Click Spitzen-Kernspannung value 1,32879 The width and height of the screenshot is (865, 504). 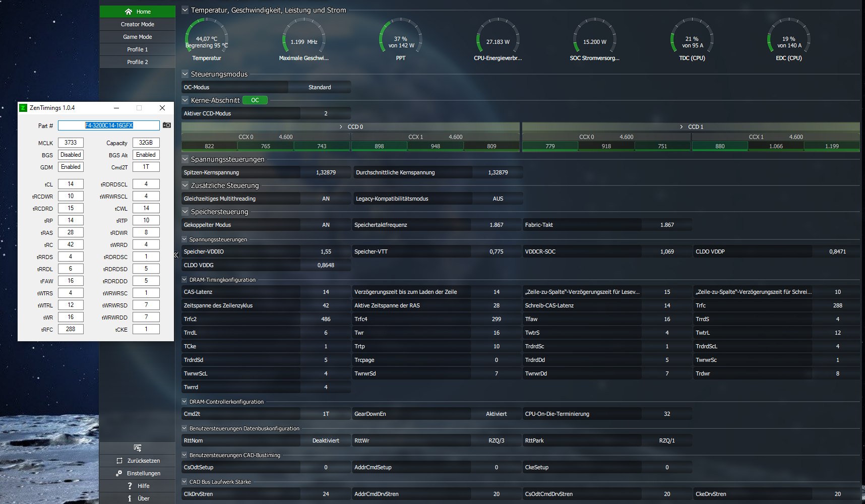tap(326, 172)
